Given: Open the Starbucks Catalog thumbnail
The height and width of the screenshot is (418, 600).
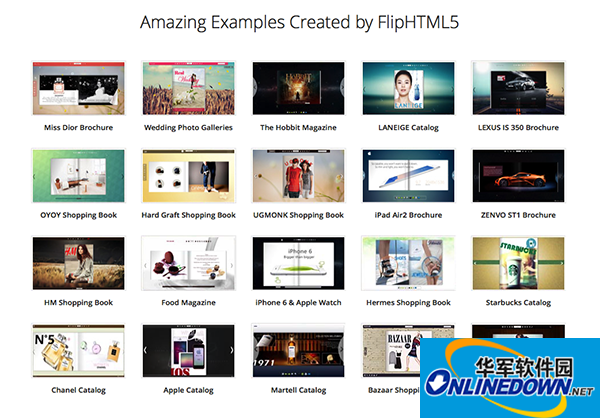Looking at the screenshot, I should pos(518,263).
